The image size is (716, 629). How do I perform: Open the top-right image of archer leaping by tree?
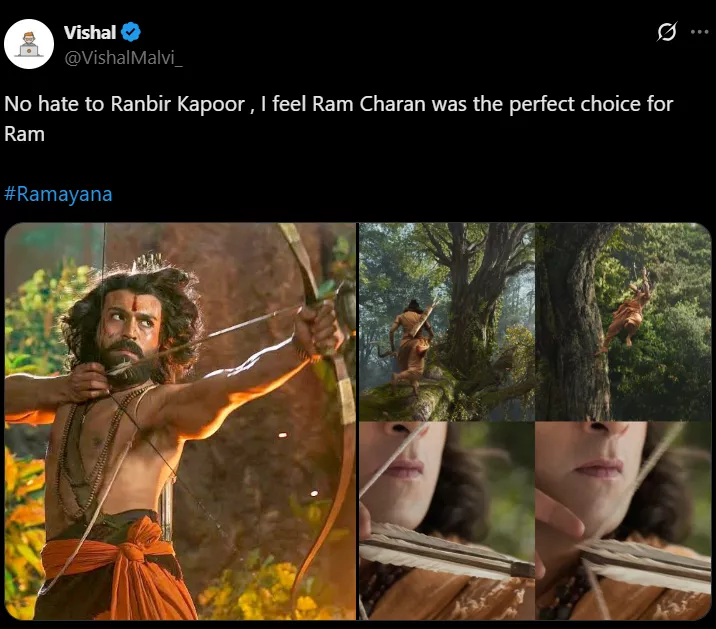click(623, 320)
